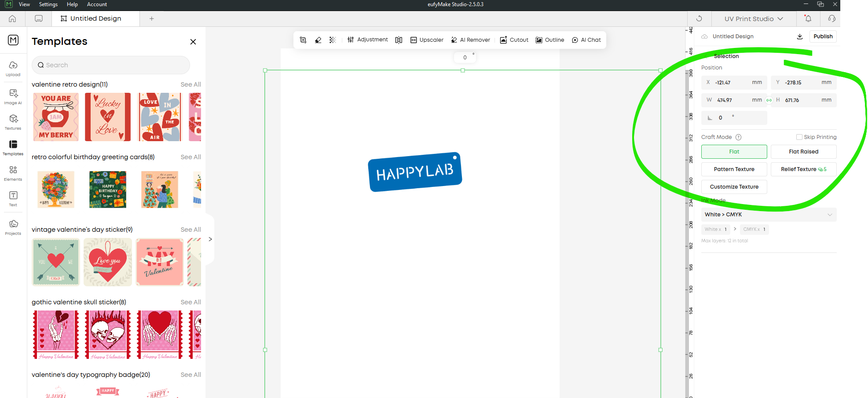Open the AI Remover tool
This screenshot has width=868, height=398.
pos(470,40)
